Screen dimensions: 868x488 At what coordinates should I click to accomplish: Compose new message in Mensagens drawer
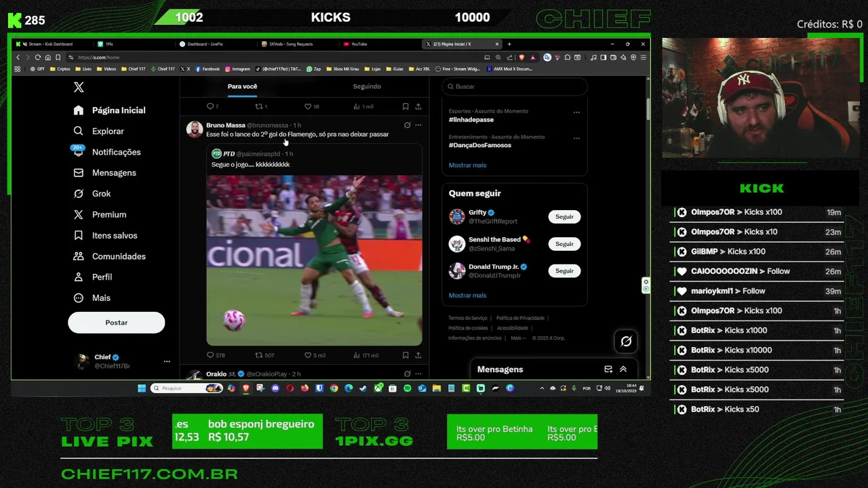click(608, 369)
